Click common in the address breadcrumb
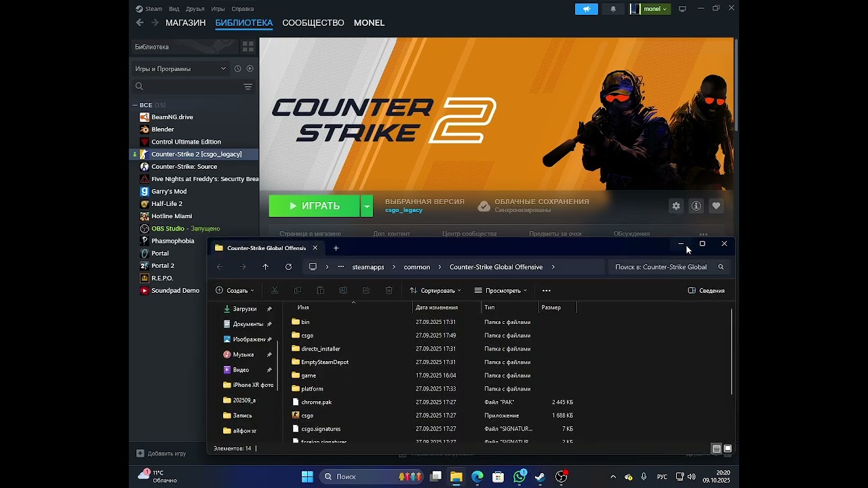Image resolution: width=868 pixels, height=488 pixels. 417,267
